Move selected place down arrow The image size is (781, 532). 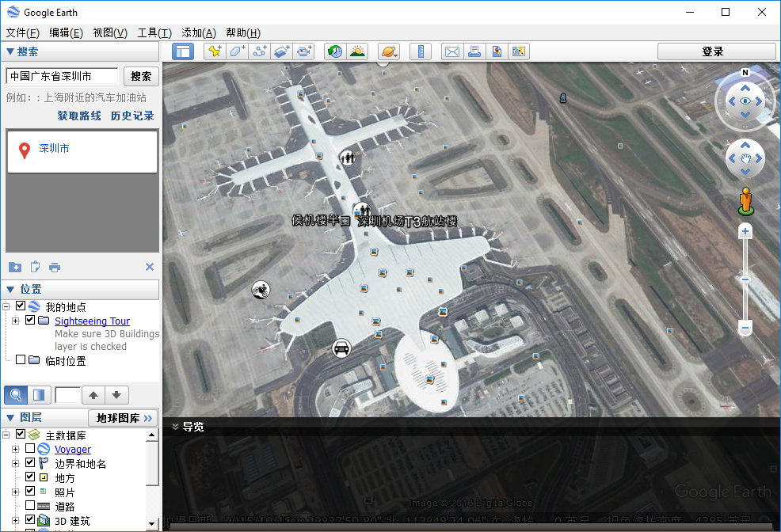coord(116,395)
